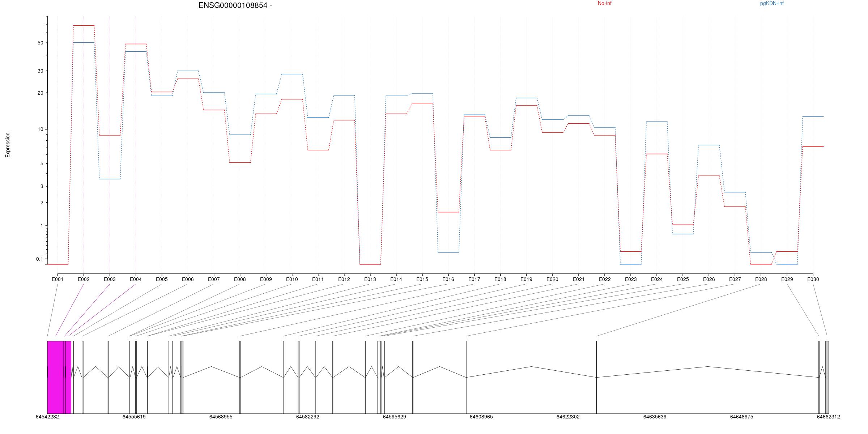The height and width of the screenshot is (434, 868).
Task: Click blue pgKDN-inf segment above E003
Action: 110,179
